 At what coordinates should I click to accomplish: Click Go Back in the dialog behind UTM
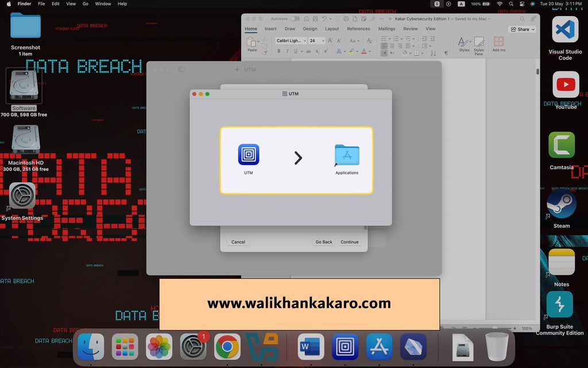pyautogui.click(x=324, y=242)
